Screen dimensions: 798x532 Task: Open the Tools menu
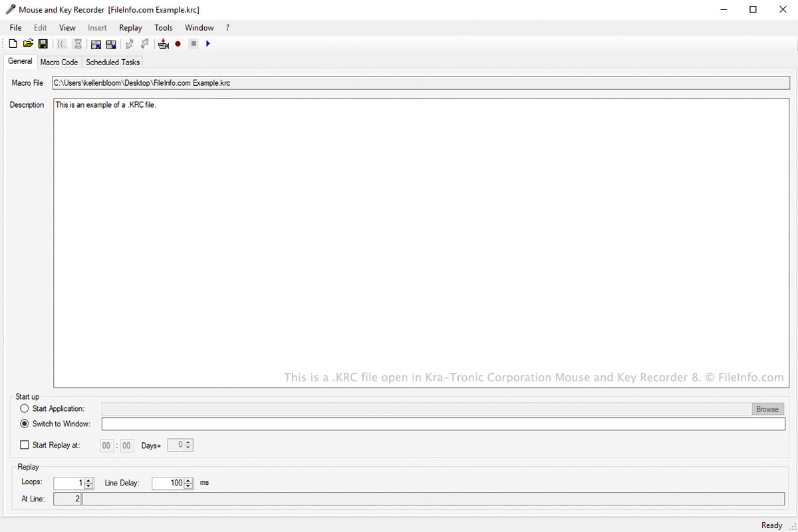coord(164,28)
